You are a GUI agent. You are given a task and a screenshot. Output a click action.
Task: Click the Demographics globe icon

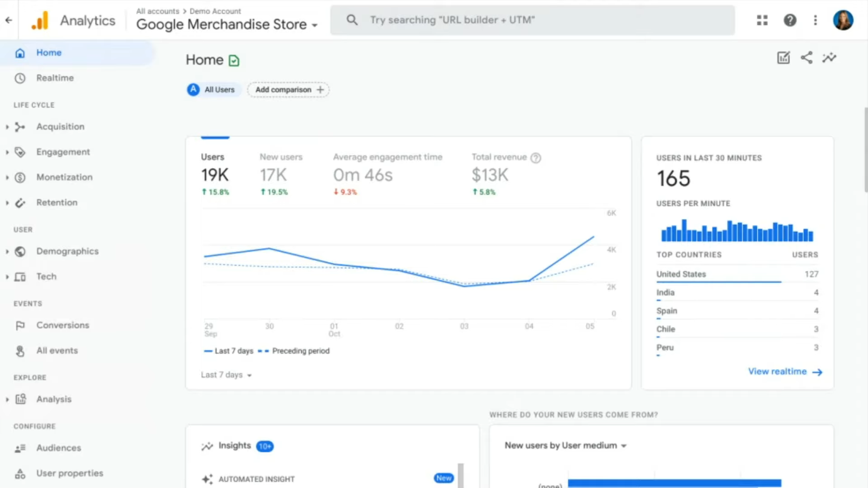(x=20, y=252)
